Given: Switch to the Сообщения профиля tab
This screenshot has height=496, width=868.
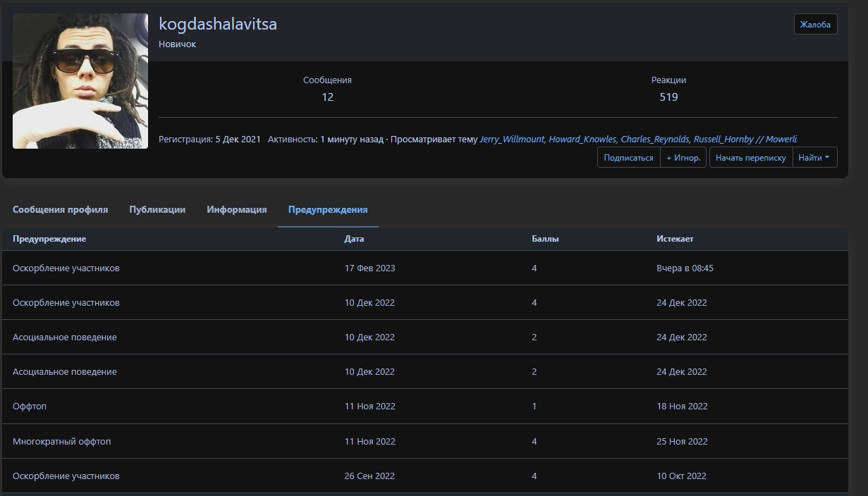Looking at the screenshot, I should [x=60, y=209].
